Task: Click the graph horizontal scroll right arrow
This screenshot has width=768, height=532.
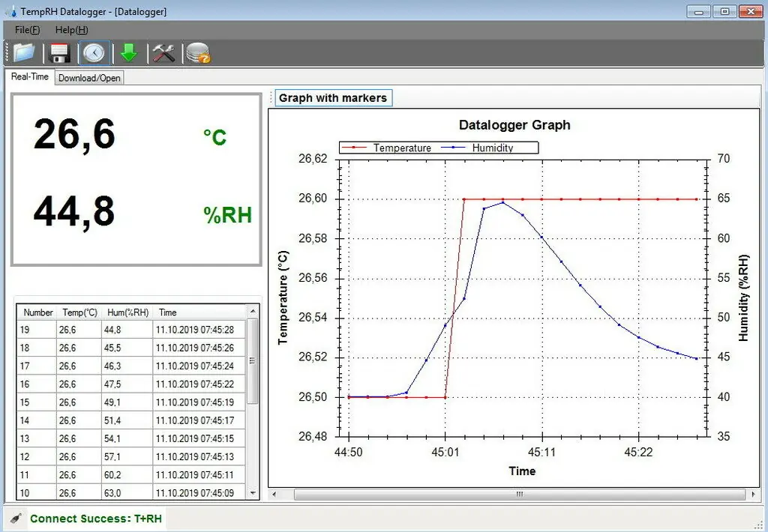Action: click(753, 495)
